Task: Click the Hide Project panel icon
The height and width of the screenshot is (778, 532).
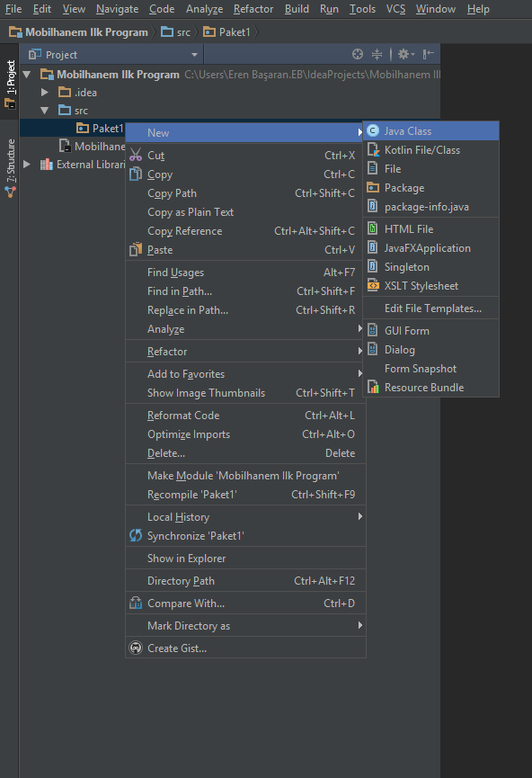Action: tap(429, 54)
